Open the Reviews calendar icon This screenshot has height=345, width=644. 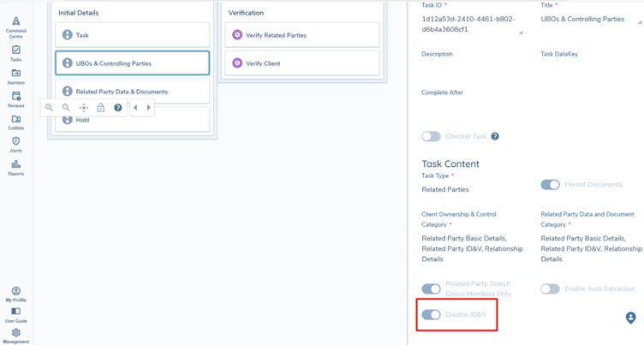pyautogui.click(x=15, y=99)
